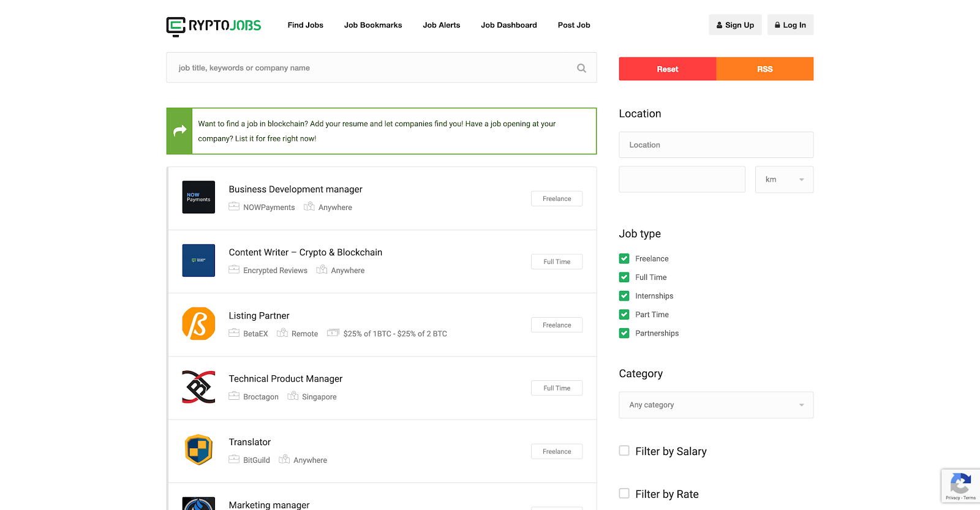Click the Filter by Rate label
Viewport: 980px width, 510px height.
pos(667,494)
